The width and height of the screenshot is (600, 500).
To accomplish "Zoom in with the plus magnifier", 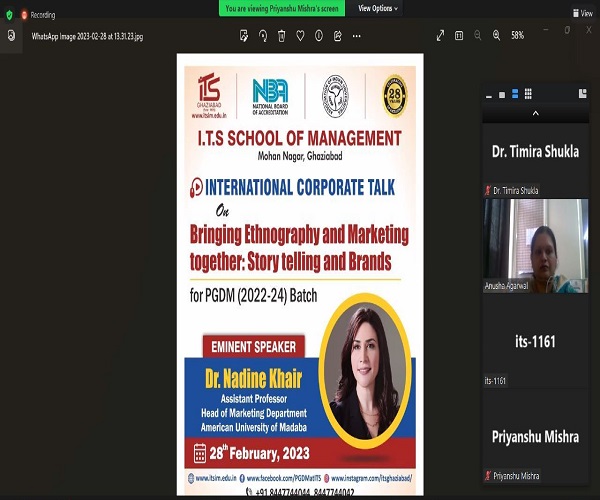I will (496, 36).
